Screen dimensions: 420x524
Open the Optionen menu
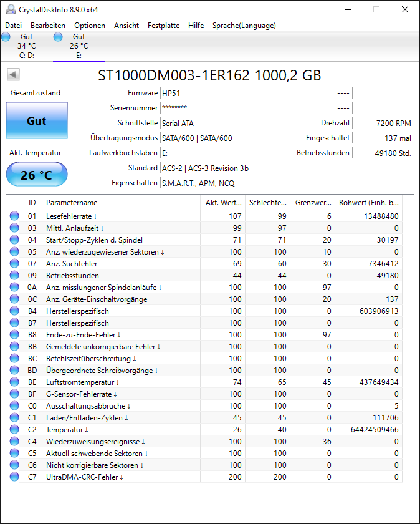(x=89, y=26)
